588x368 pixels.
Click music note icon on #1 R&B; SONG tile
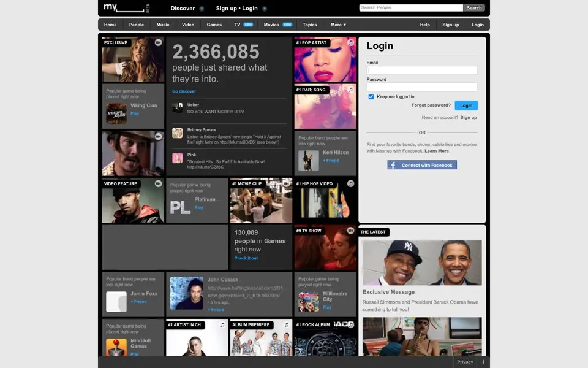(x=350, y=90)
